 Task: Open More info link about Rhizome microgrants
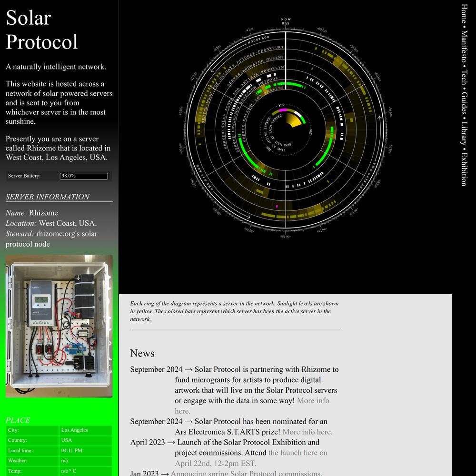[x=252, y=406]
